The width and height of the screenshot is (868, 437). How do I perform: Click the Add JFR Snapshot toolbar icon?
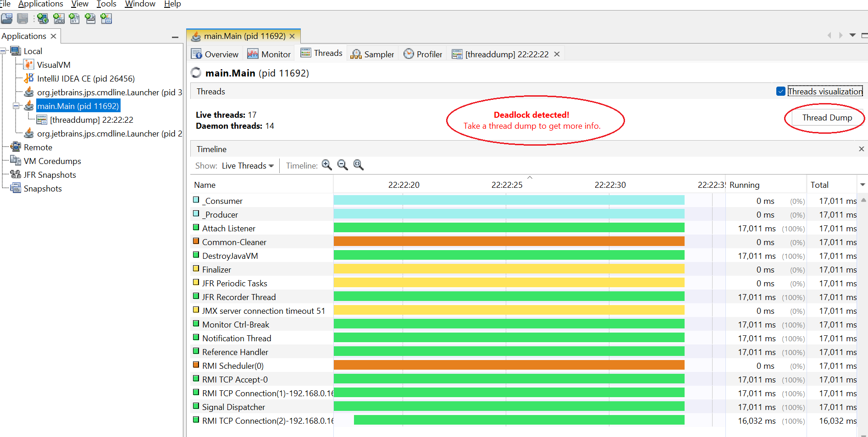[x=90, y=19]
